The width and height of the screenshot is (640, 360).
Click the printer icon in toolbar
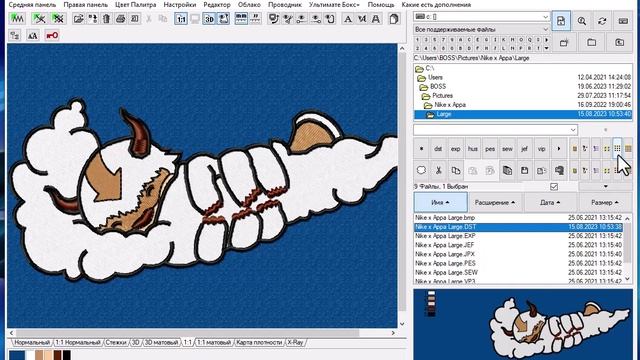point(120,19)
